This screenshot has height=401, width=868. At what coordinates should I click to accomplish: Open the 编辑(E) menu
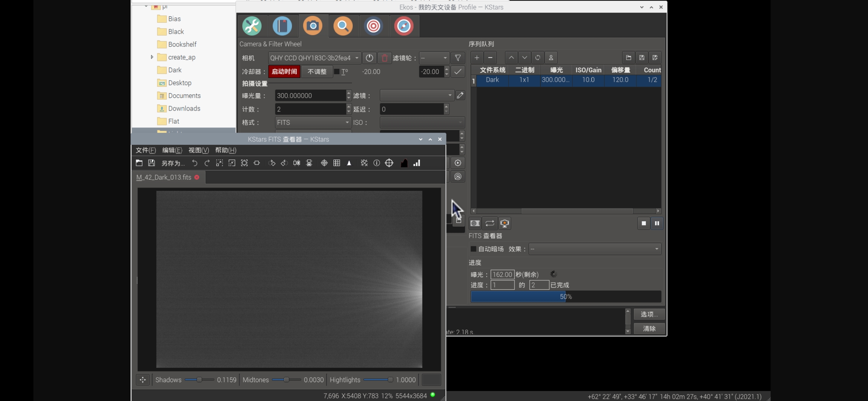tap(172, 150)
